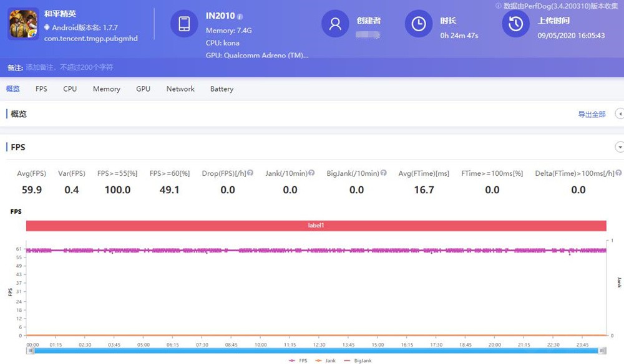Toggle the FPS series in the legend
This screenshot has width=624, height=364.
coord(298,360)
